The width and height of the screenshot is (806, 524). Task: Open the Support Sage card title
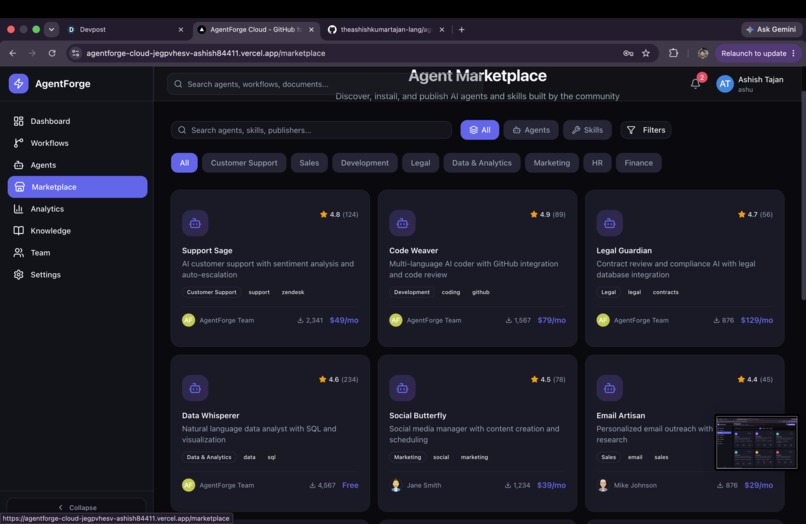(x=207, y=250)
